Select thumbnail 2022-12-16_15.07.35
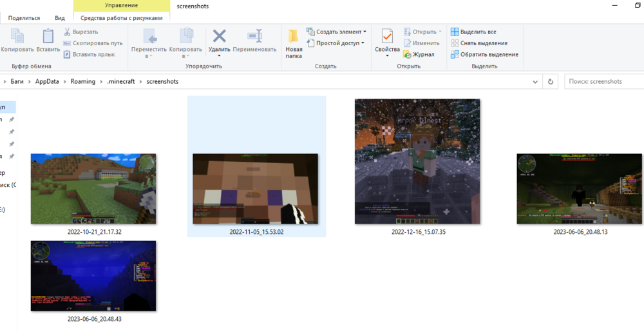644x332 pixels. (417, 161)
